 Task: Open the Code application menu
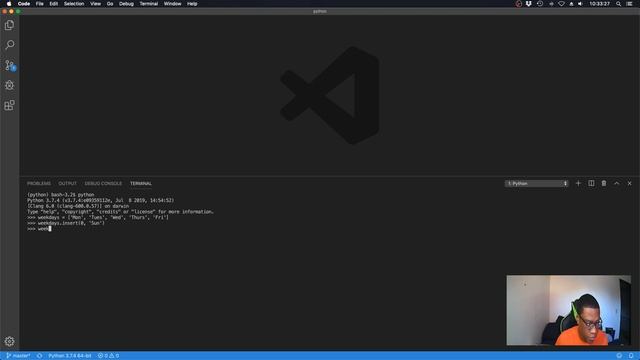(x=24, y=4)
